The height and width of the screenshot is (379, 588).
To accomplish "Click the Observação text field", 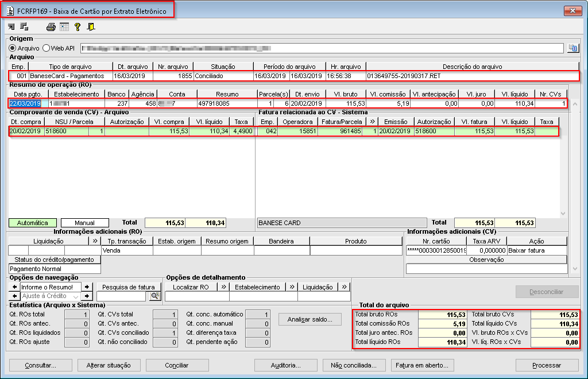I will click(486, 269).
